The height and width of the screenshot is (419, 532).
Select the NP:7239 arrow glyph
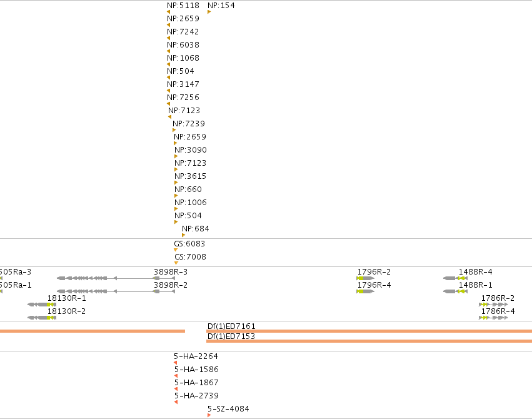[174, 130]
